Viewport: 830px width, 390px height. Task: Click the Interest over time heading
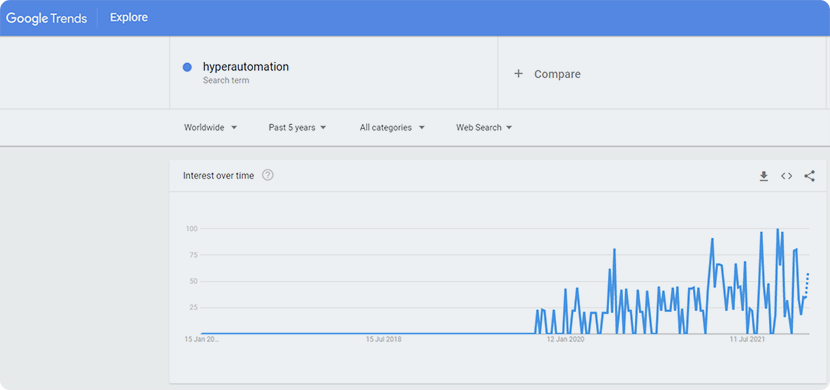(x=219, y=176)
